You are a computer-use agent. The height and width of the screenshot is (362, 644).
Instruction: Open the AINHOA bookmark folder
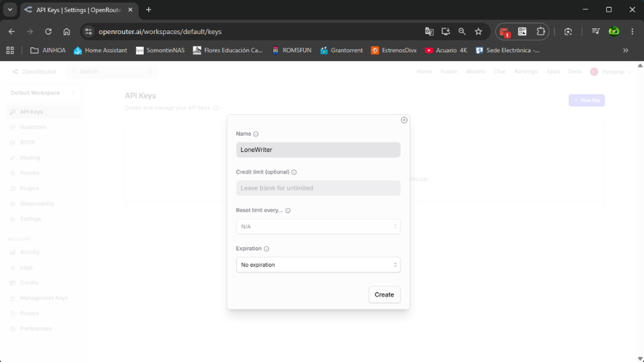(48, 50)
